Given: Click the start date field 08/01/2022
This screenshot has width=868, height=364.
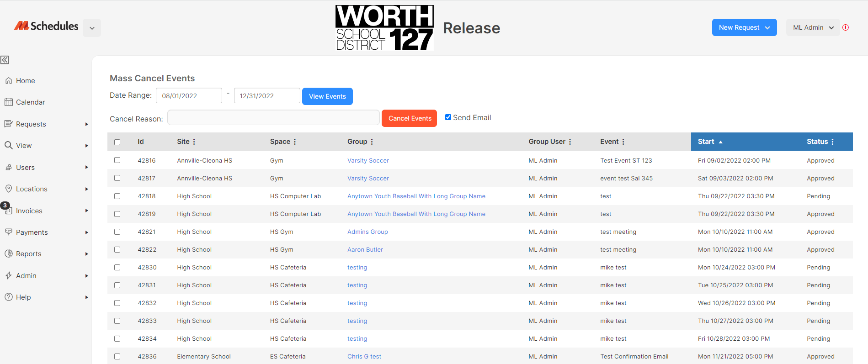Looking at the screenshot, I should click(189, 96).
